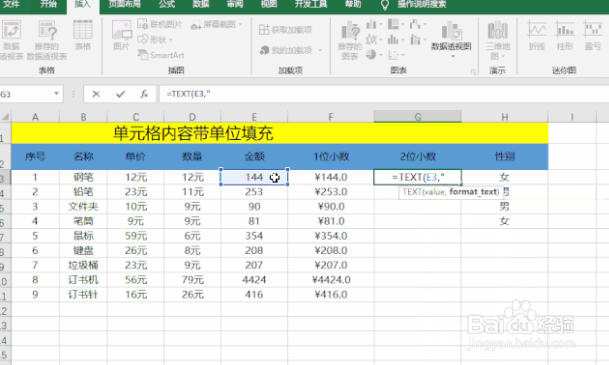Insert a statistic chart
Screen dimensions: 609x365
(395, 40)
